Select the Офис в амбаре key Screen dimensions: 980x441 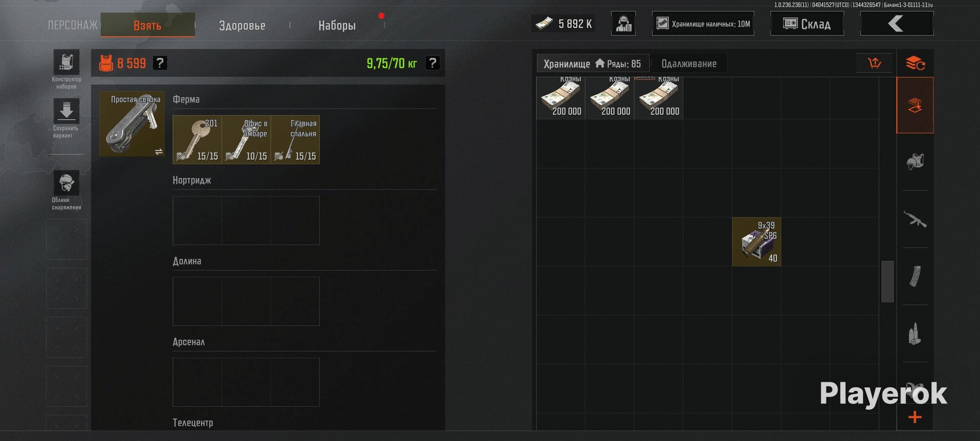pyautogui.click(x=246, y=139)
